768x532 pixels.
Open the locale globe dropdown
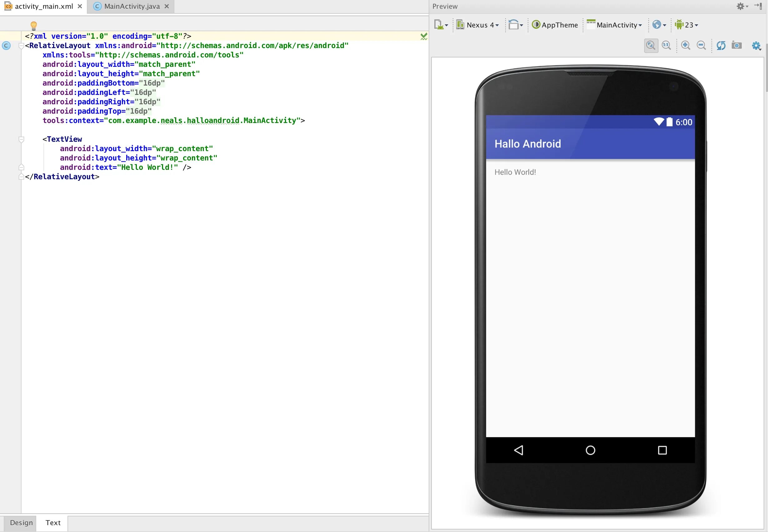[659, 25]
